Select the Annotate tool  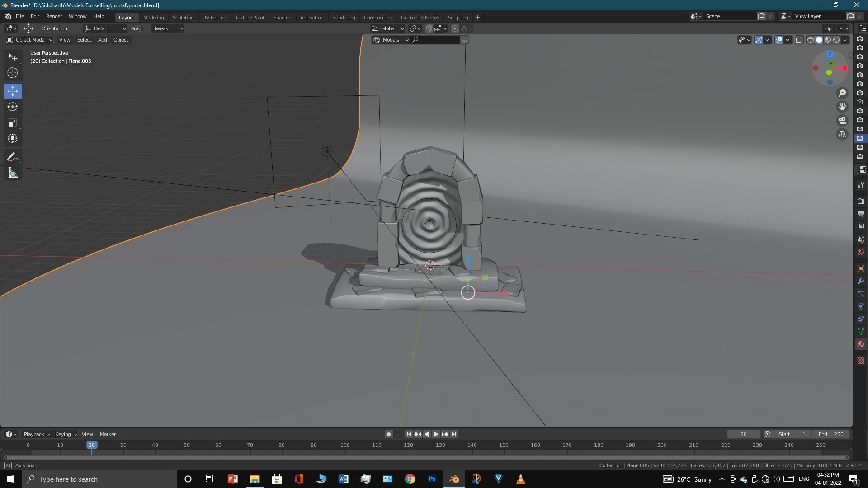click(x=13, y=157)
